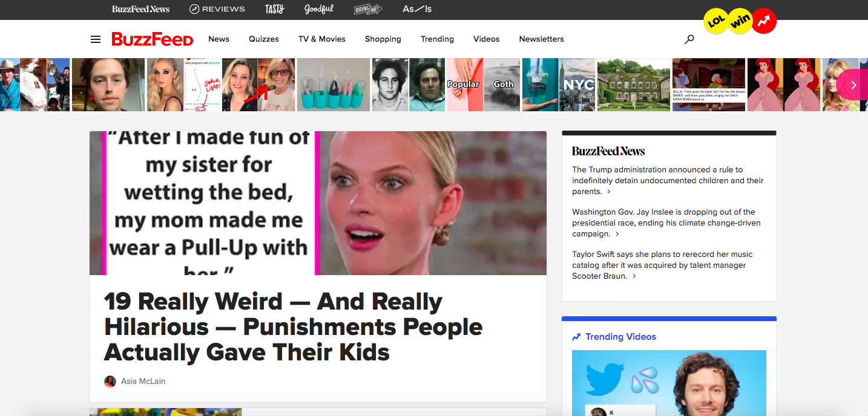Open the Goodful logo link
Screen dimensions: 868x416
[x=320, y=9]
